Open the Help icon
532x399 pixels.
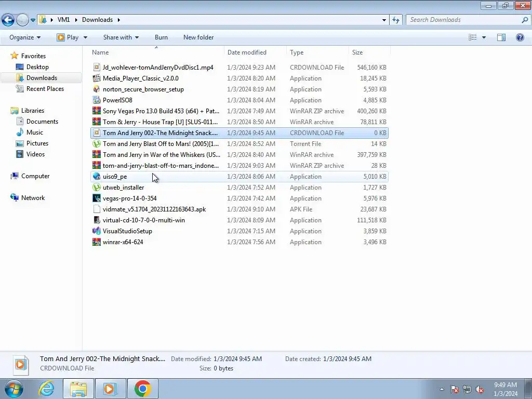pos(520,37)
